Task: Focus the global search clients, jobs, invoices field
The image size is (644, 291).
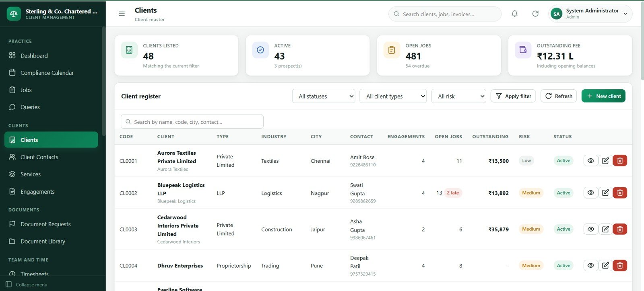Action: 445,14
